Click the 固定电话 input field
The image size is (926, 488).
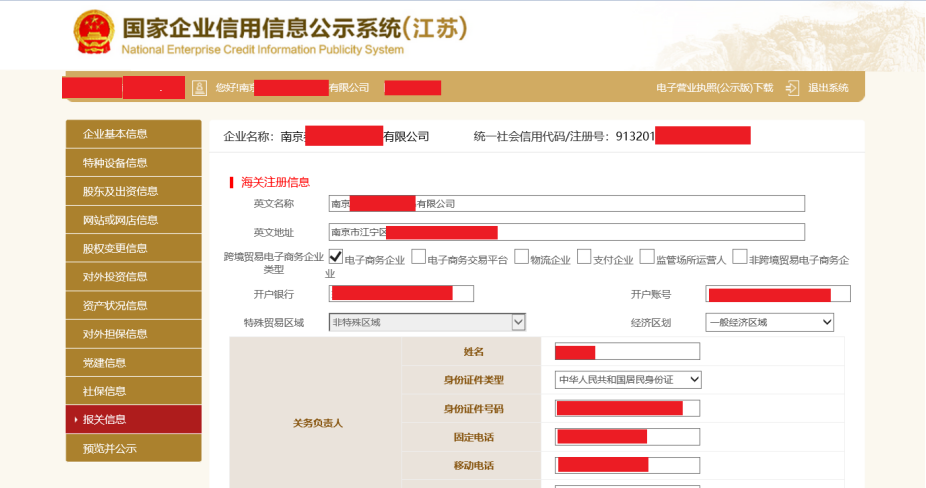pos(627,437)
